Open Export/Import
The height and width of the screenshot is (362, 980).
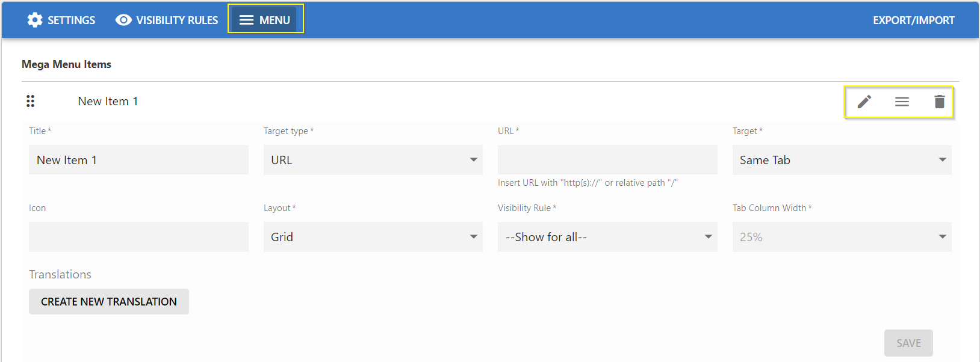pyautogui.click(x=914, y=20)
